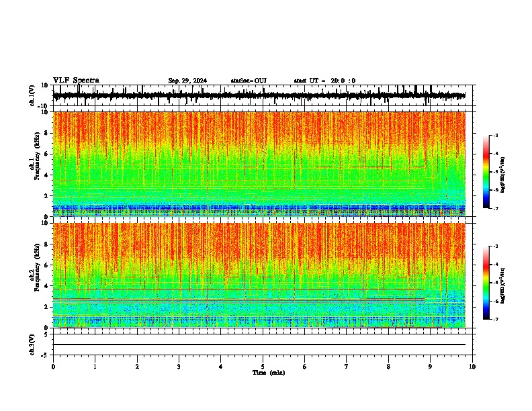This screenshot has width=532, height=411.
Task: Click the 6 kHz tick on ch.1 spectrogram
Action: coord(46,154)
